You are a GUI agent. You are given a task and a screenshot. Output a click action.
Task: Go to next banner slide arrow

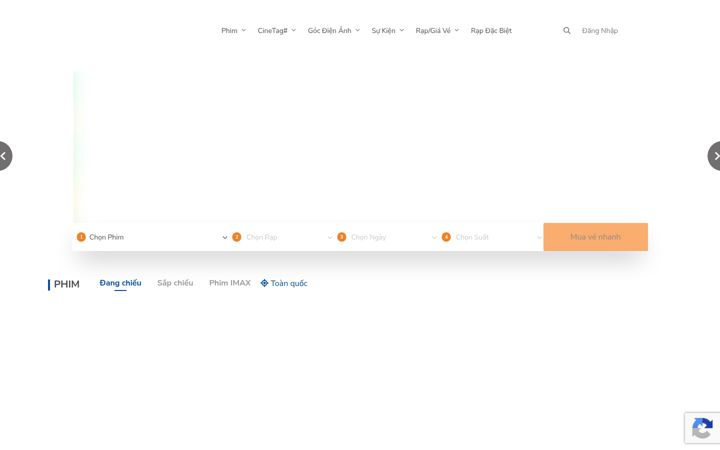click(x=714, y=156)
